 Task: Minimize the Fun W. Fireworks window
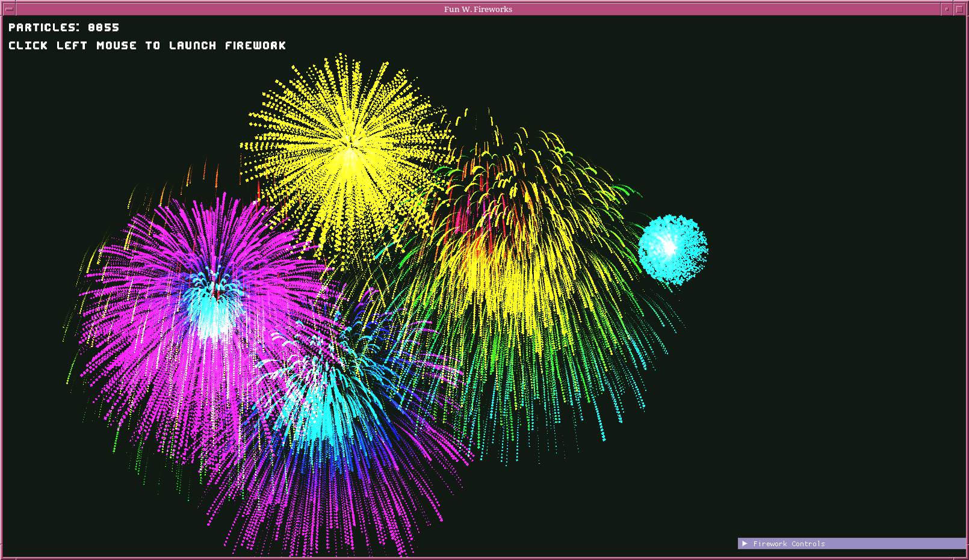click(x=947, y=9)
